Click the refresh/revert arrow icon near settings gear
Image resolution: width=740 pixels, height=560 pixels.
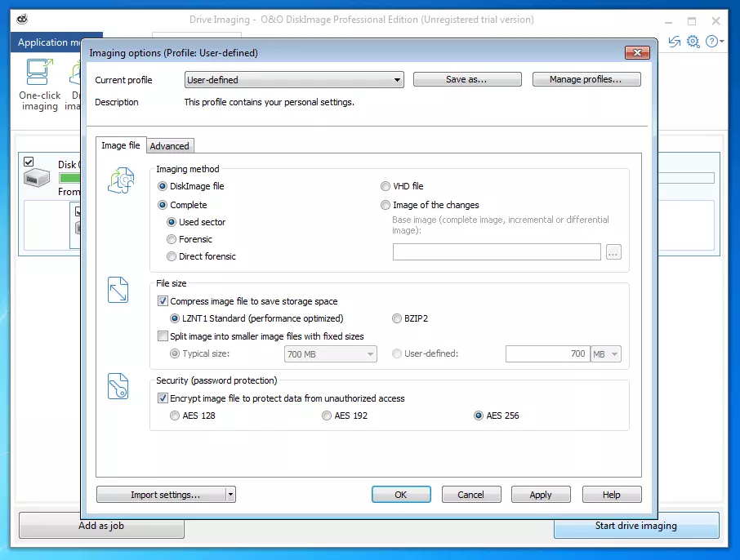(675, 42)
